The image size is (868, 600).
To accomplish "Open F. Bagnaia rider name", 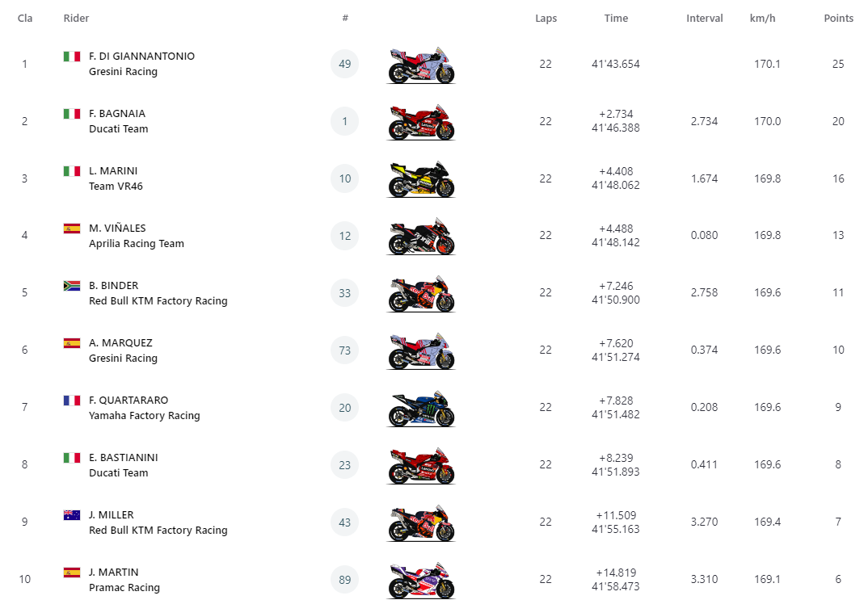I will 117,113.
